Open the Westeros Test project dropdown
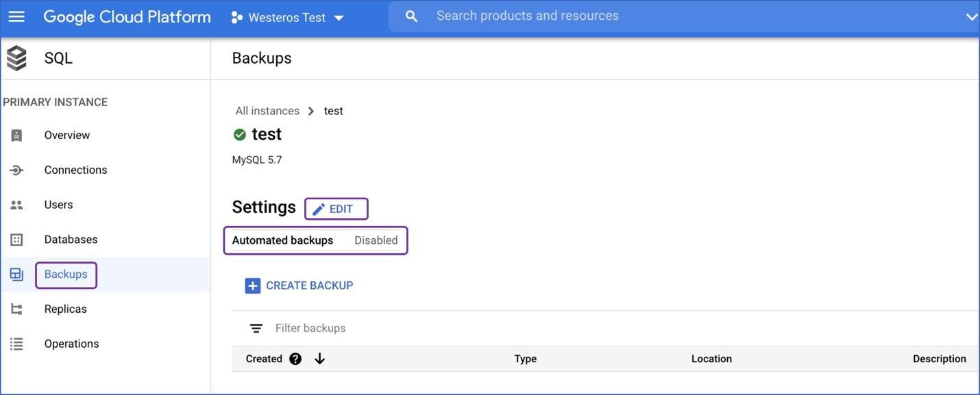 tap(288, 17)
